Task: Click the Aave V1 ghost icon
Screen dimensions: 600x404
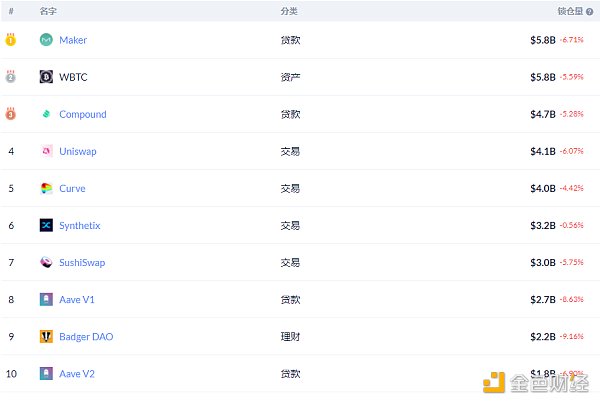Action: (46, 299)
